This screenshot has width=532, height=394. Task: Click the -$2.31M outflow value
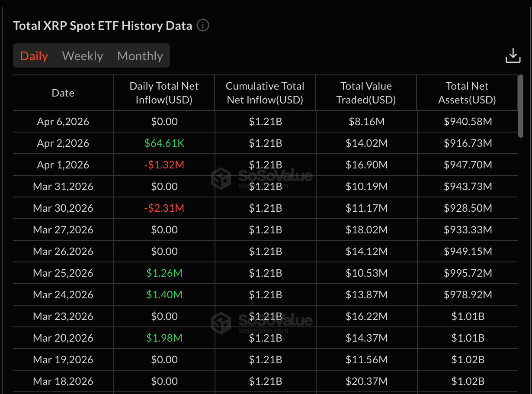164,208
